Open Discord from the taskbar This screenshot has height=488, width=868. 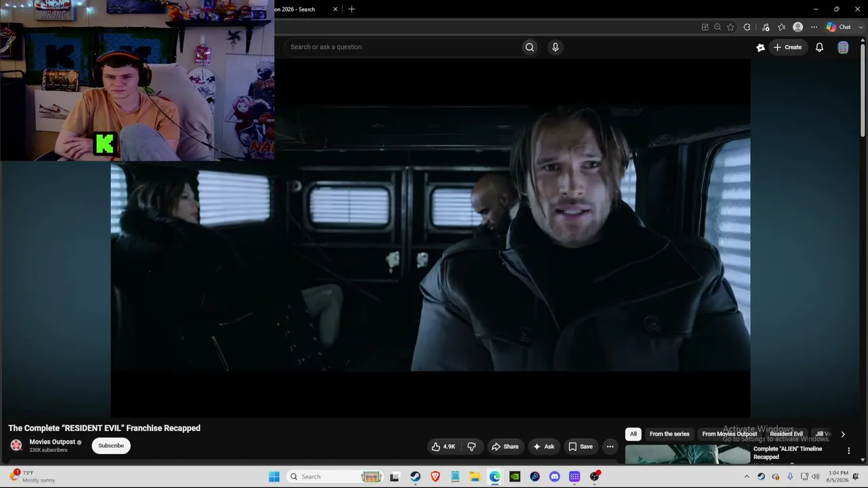coord(555,476)
